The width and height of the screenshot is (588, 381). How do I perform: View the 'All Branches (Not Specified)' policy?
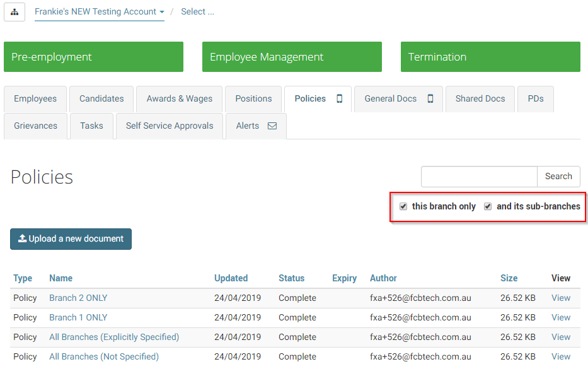[103, 356]
